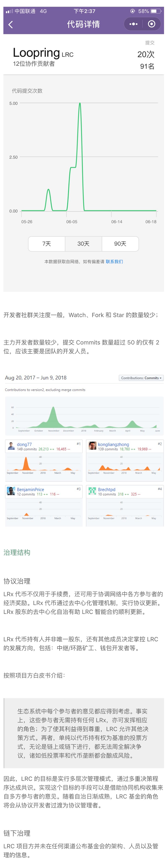The width and height of the screenshot is (167, 868).
Task: Click the 链下治理 subheading
Action: tap(17, 833)
